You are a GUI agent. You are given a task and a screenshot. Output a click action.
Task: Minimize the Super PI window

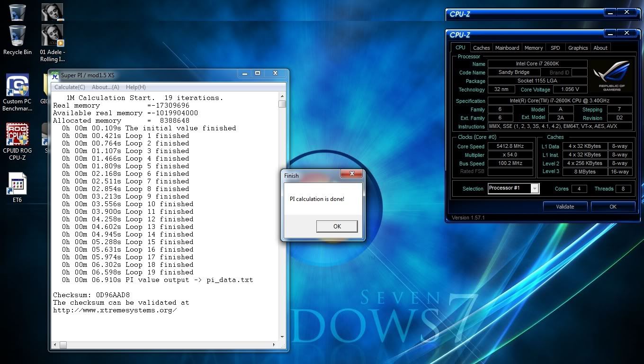(x=245, y=73)
